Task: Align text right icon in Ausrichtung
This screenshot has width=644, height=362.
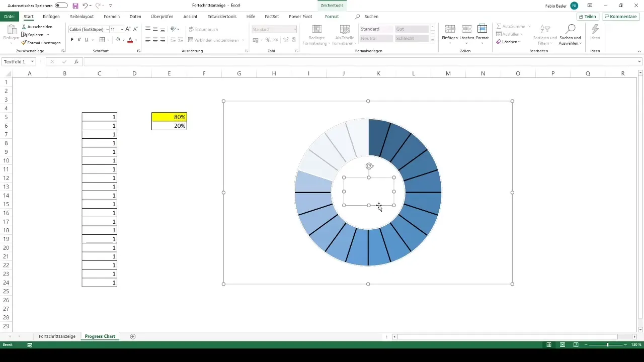Action: (163, 40)
